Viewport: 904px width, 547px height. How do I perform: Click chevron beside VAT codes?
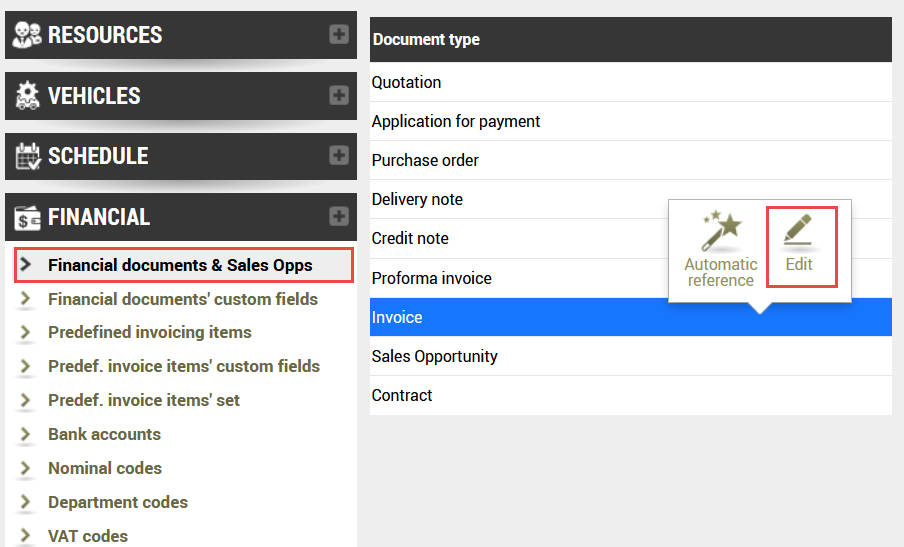(25, 535)
